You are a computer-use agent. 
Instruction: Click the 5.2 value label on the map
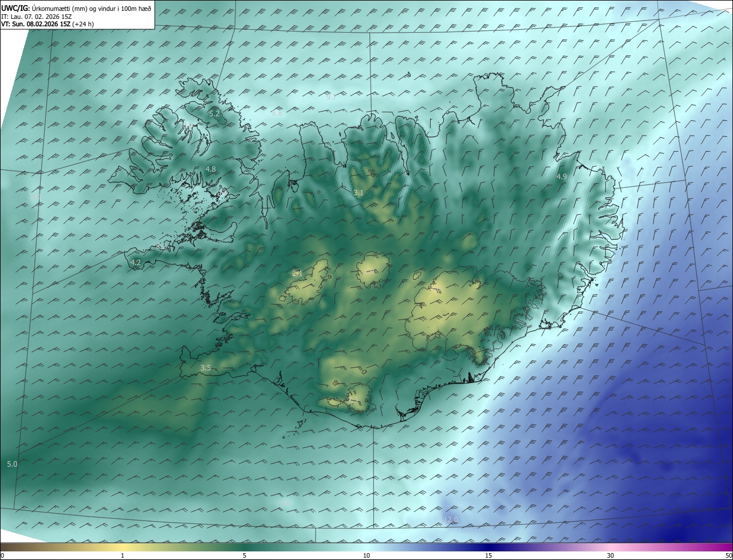coord(214,114)
